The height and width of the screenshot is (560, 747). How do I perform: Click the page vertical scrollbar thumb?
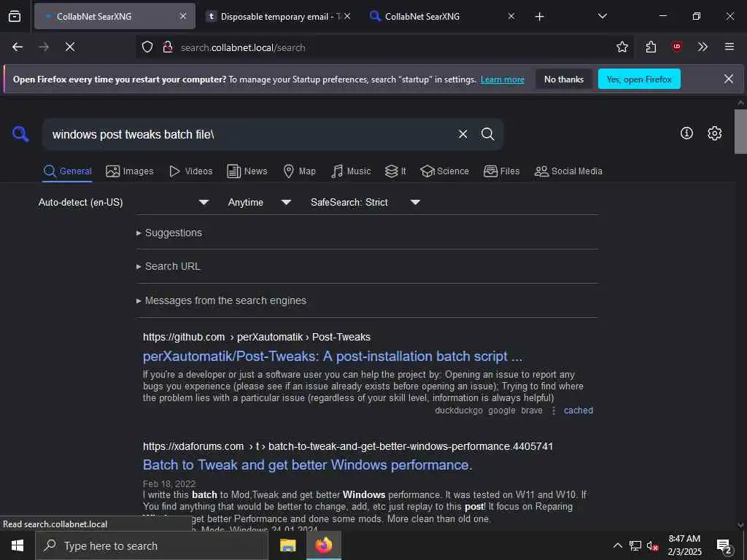[740, 131]
